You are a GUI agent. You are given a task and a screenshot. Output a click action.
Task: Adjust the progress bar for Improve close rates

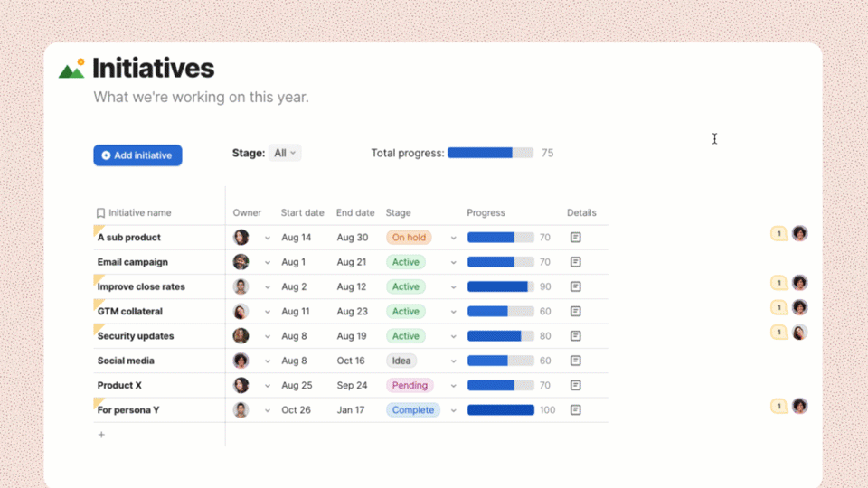pos(500,286)
